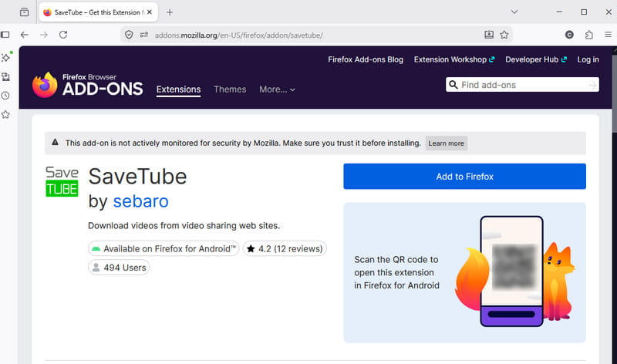The height and width of the screenshot is (364, 617).
Task: Click Available on Firefox for Android badge
Action: tap(164, 248)
